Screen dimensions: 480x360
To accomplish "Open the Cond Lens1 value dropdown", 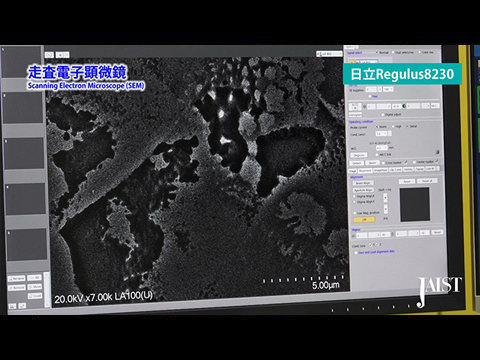I will click(383, 134).
